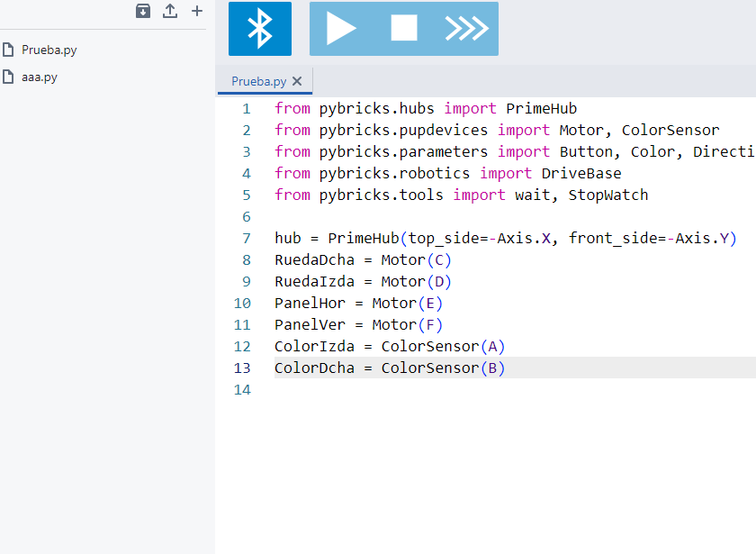Switch to the Prueba.py editor tab
This screenshot has height=554, width=756.
pyautogui.click(x=258, y=81)
